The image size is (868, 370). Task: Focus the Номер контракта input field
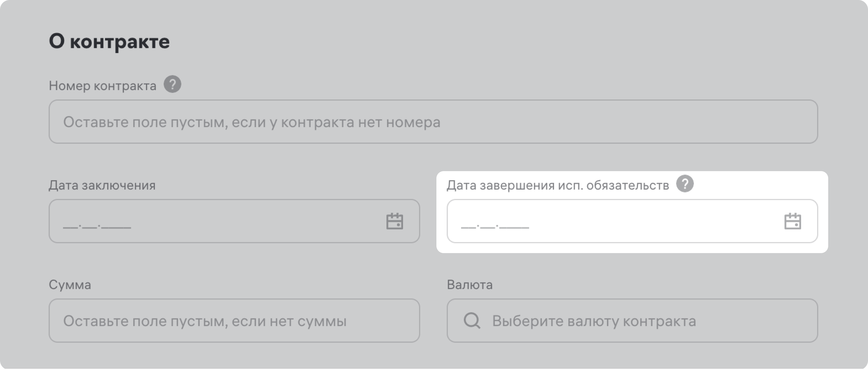pos(433,122)
